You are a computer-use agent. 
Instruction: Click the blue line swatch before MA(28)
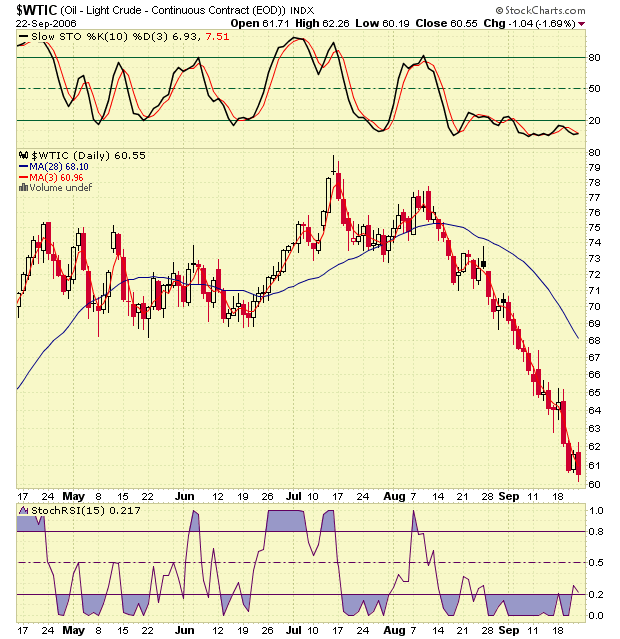(x=24, y=166)
